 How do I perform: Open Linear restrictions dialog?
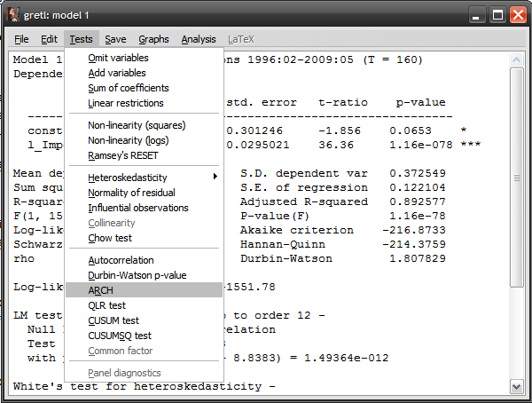[x=126, y=103]
